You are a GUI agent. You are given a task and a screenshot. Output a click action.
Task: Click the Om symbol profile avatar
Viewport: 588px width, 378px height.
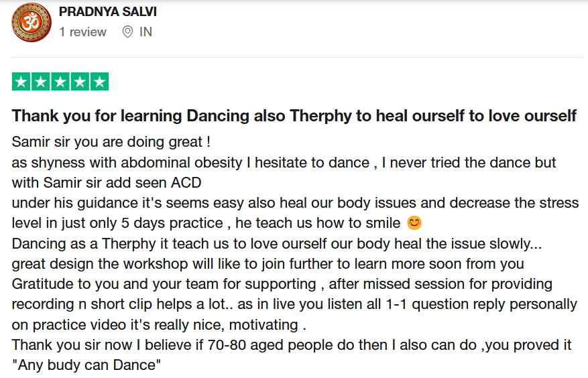point(32,22)
